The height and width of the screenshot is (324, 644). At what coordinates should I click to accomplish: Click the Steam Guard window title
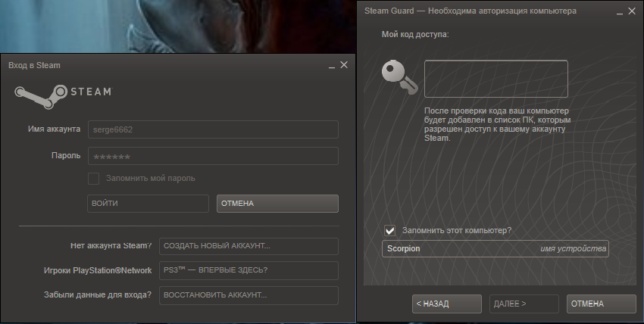470,11
